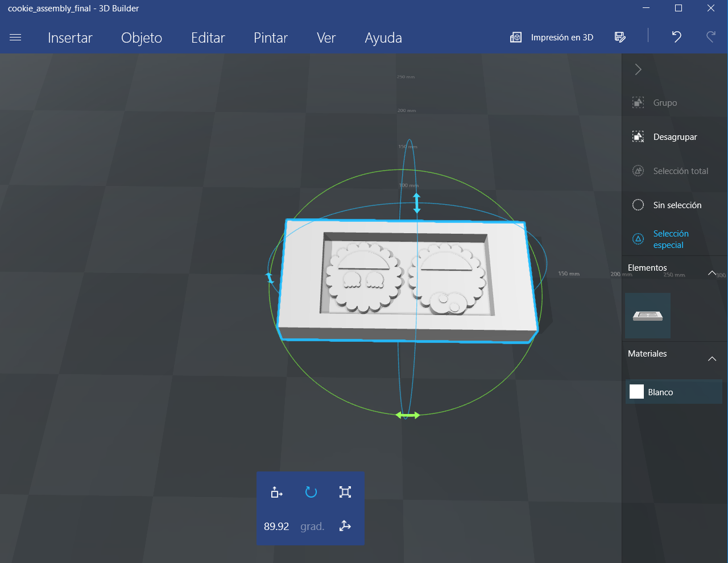Click the 89.92 rotation angle field
This screenshot has width=728, height=563.
pyautogui.click(x=276, y=527)
